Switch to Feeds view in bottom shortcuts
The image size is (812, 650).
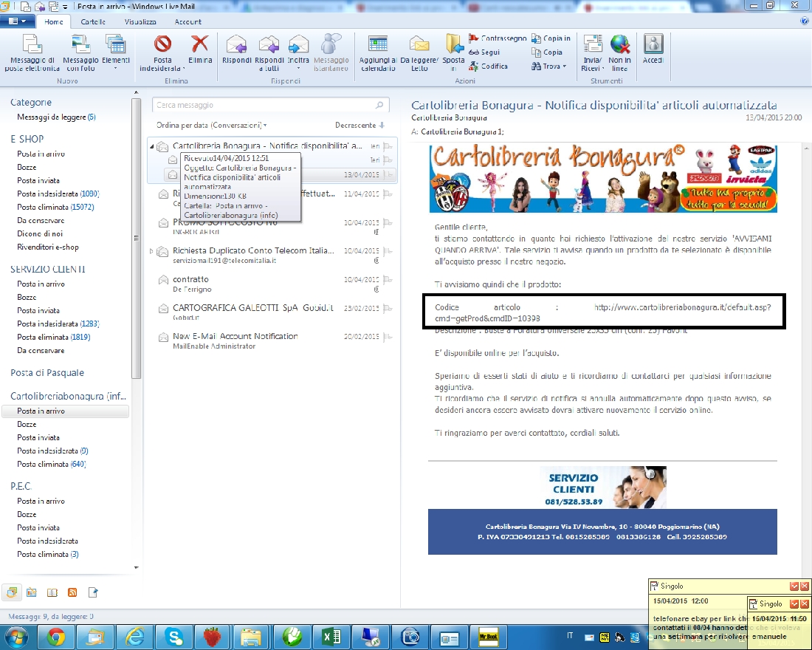72,592
